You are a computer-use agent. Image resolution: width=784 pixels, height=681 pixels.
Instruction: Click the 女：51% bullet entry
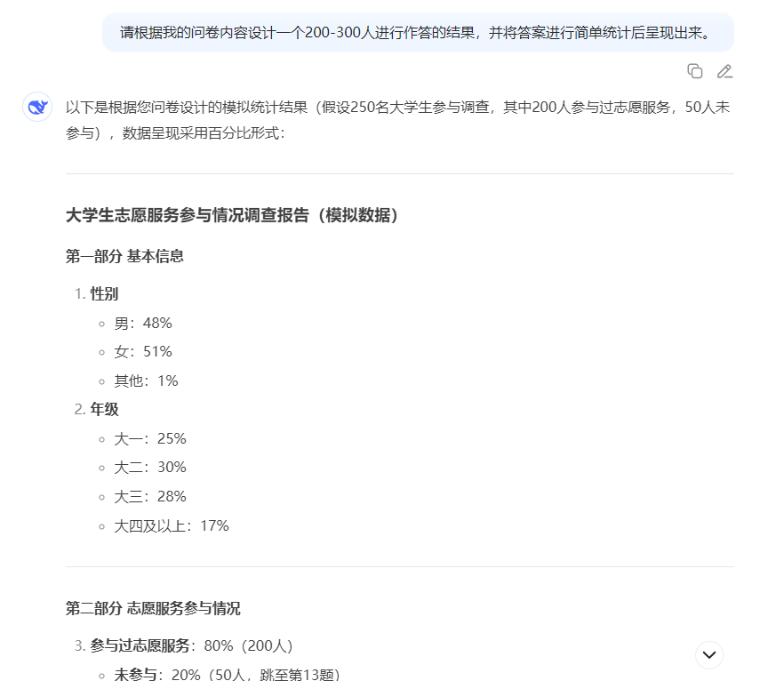[143, 351]
